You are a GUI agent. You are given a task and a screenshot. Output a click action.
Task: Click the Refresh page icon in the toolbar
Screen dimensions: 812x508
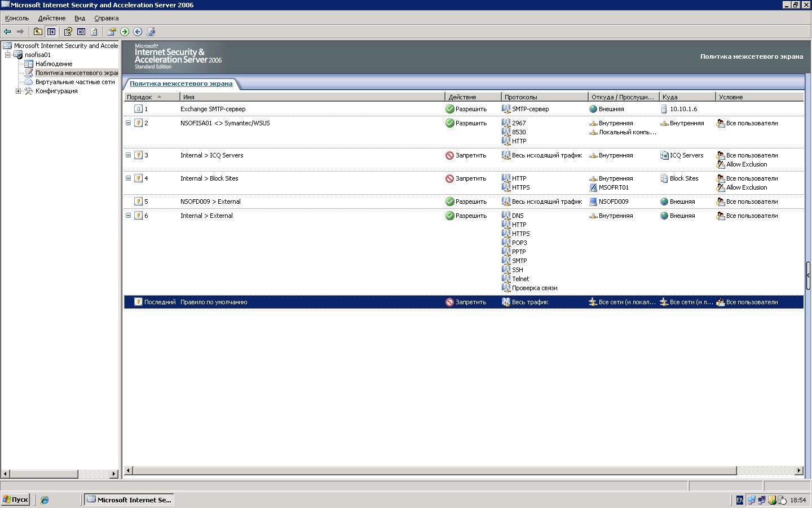pyautogui.click(x=94, y=32)
